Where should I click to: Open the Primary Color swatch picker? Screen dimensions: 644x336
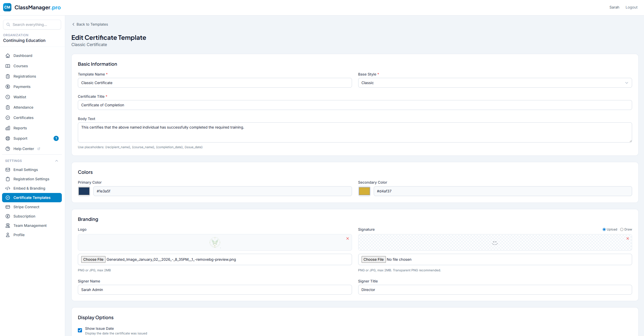click(84, 191)
